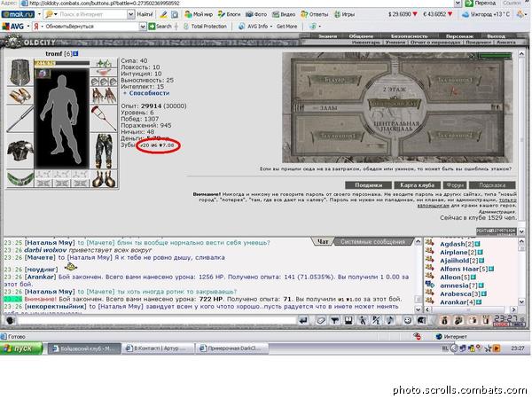This screenshot has width=532, height=399.
Task: Go to Зал воинов 1 on map
Action: point(454,81)
